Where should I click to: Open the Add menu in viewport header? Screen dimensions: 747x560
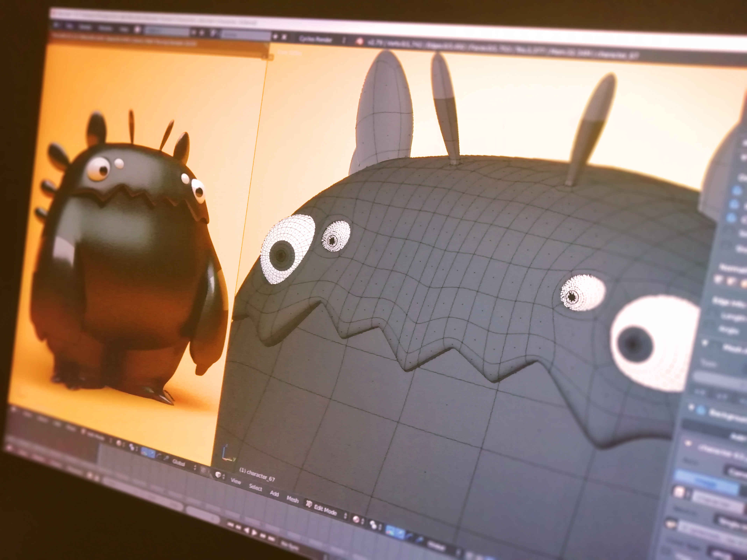(274, 493)
